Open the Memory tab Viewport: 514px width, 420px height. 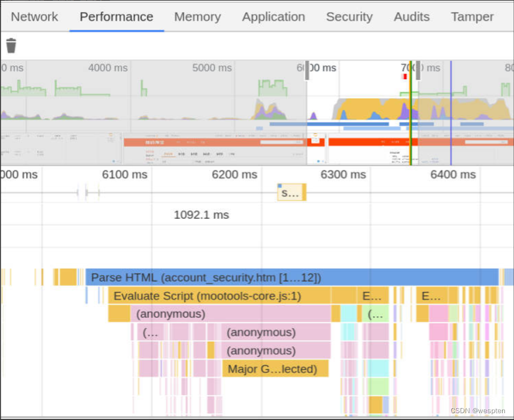click(x=197, y=17)
